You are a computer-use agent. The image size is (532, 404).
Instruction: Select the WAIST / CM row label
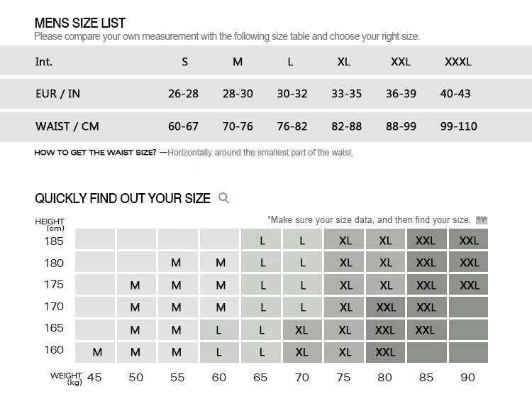pyautogui.click(x=67, y=126)
